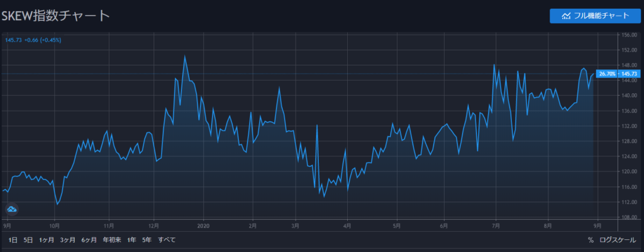Show the 1年 range
The height and width of the screenshot is (252, 644).
131,239
